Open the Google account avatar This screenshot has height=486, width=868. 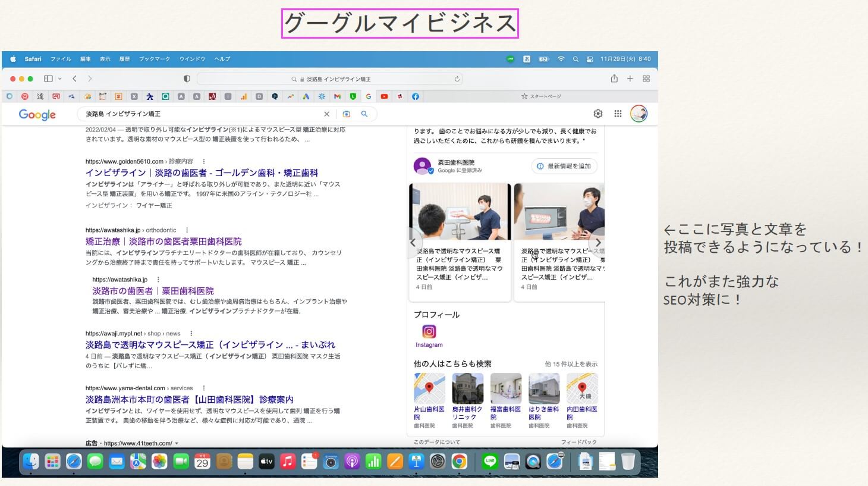639,114
